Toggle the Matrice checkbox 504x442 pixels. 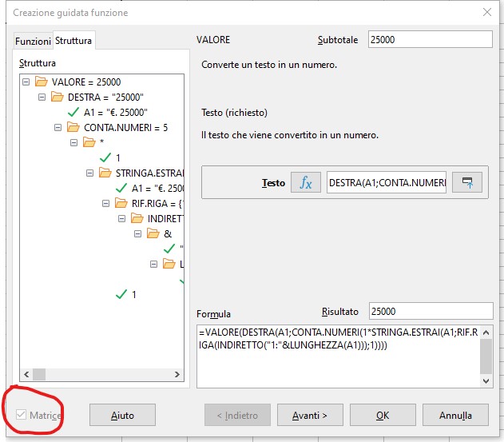pos(21,416)
